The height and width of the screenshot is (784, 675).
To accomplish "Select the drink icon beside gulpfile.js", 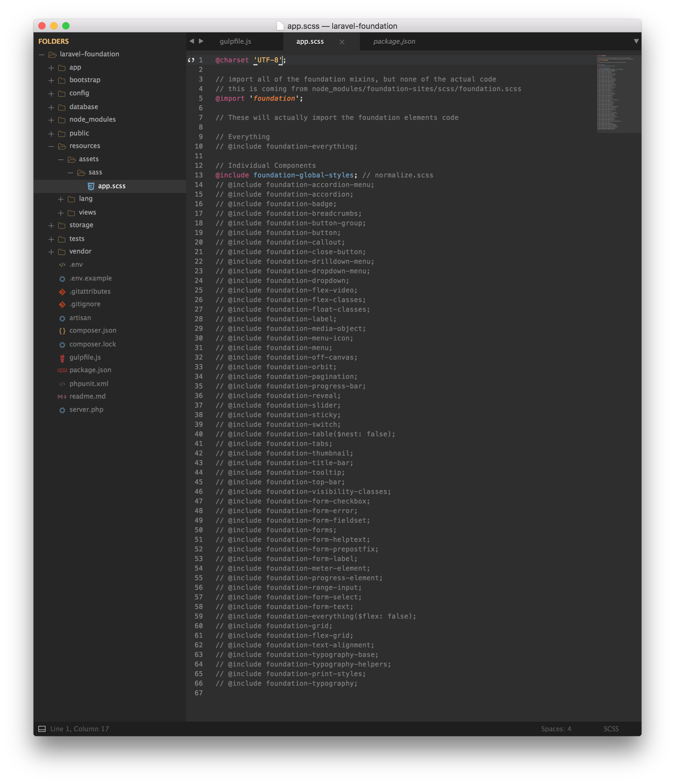I will [62, 357].
